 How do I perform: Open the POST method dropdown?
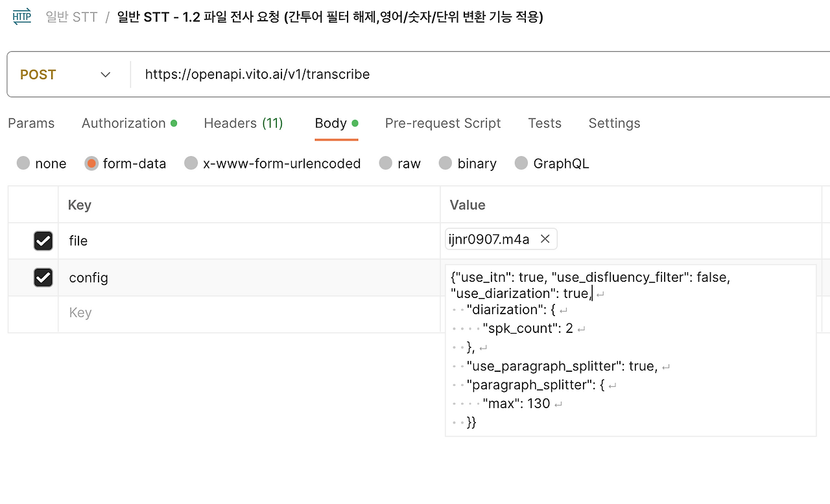coord(65,74)
